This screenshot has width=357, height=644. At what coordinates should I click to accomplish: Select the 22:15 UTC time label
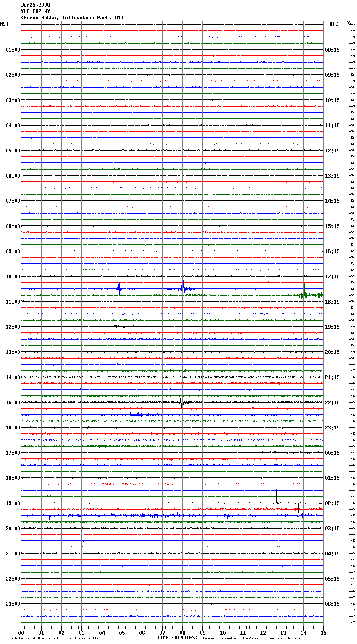pyautogui.click(x=332, y=403)
